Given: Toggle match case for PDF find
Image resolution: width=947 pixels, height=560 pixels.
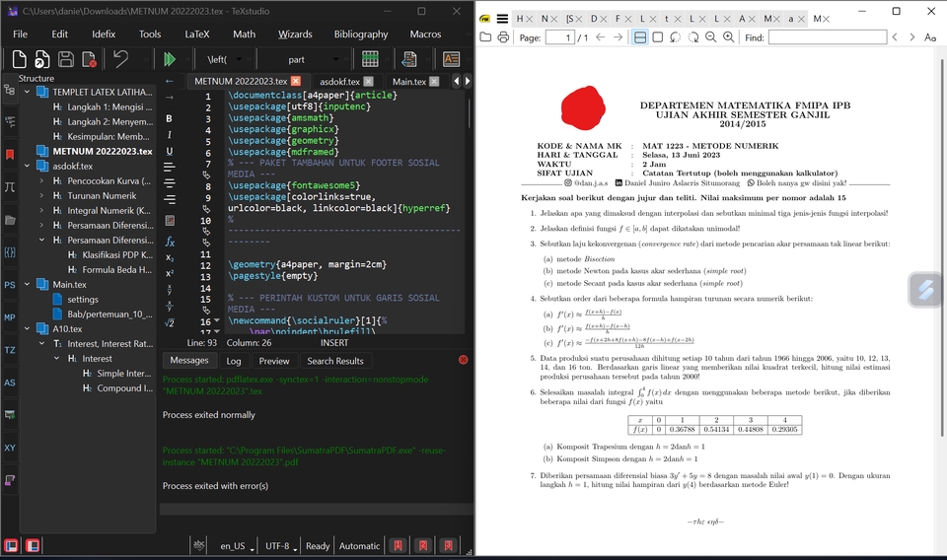Looking at the screenshot, I should (x=930, y=37).
